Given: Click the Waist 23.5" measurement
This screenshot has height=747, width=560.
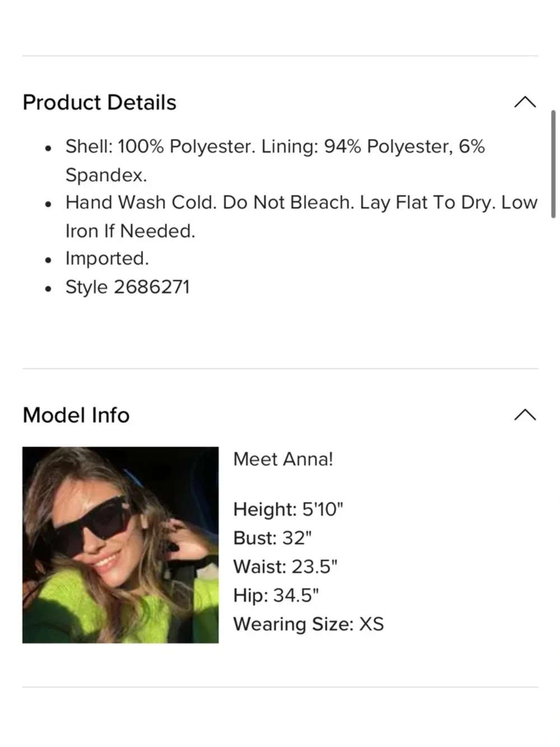Looking at the screenshot, I should (285, 567).
